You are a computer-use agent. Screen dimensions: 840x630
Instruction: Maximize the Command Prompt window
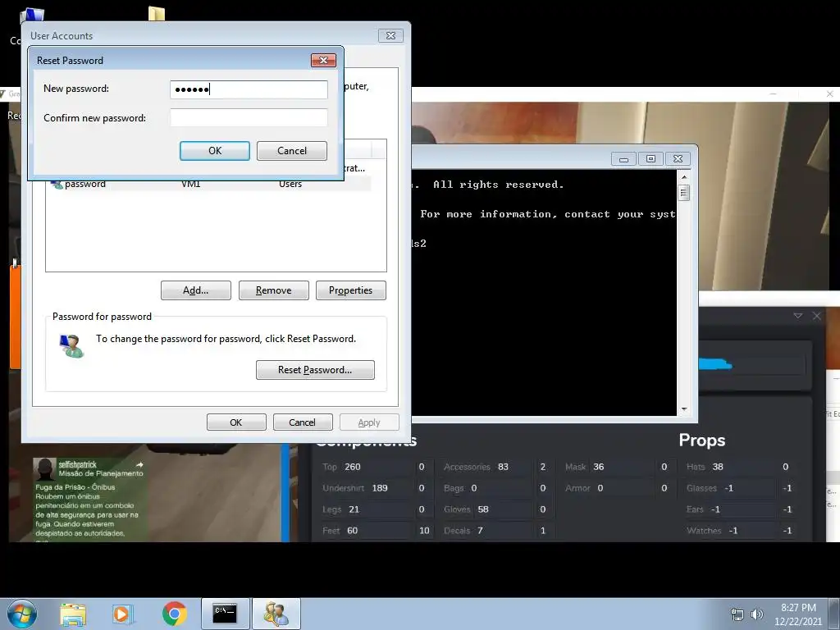coord(651,159)
